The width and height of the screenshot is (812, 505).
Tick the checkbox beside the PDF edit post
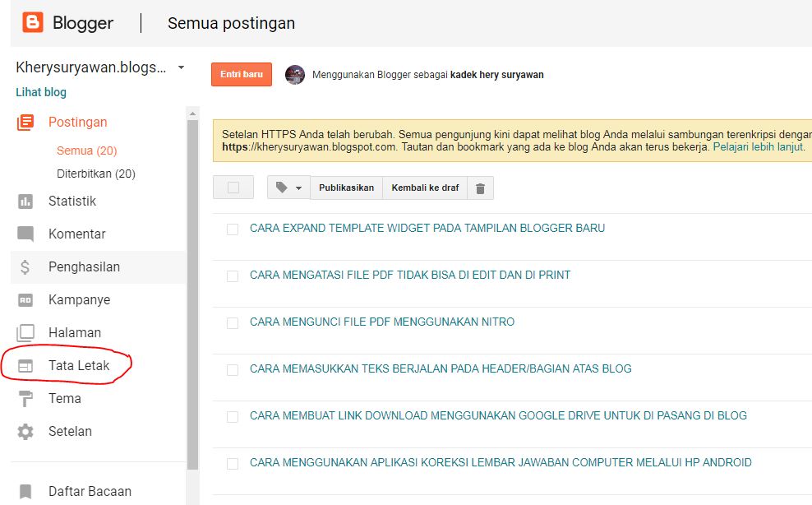[x=232, y=275]
